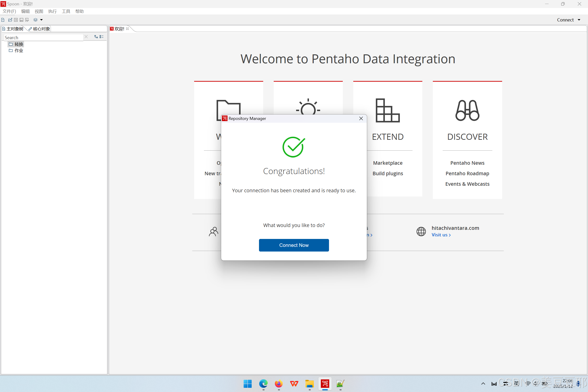Click the Save file toolbar icon
Screen dimensions: 588x392
click(x=21, y=20)
